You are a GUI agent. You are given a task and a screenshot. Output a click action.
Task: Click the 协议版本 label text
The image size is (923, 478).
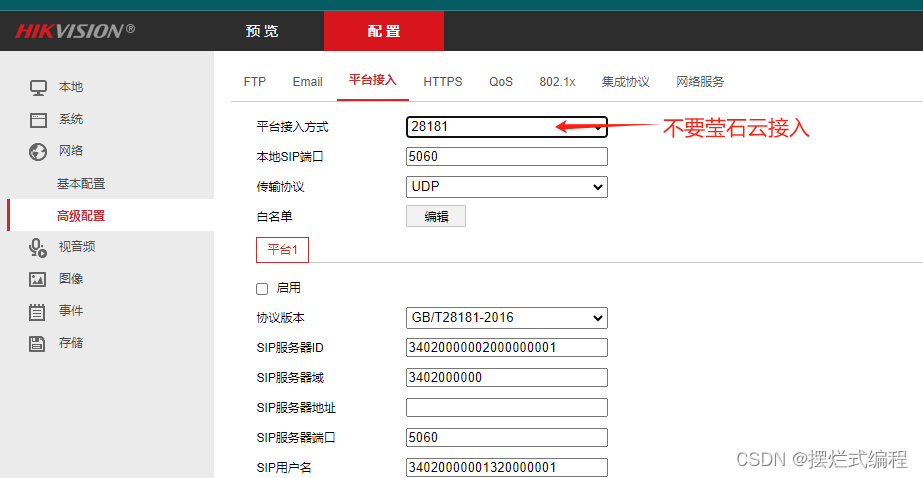point(280,318)
